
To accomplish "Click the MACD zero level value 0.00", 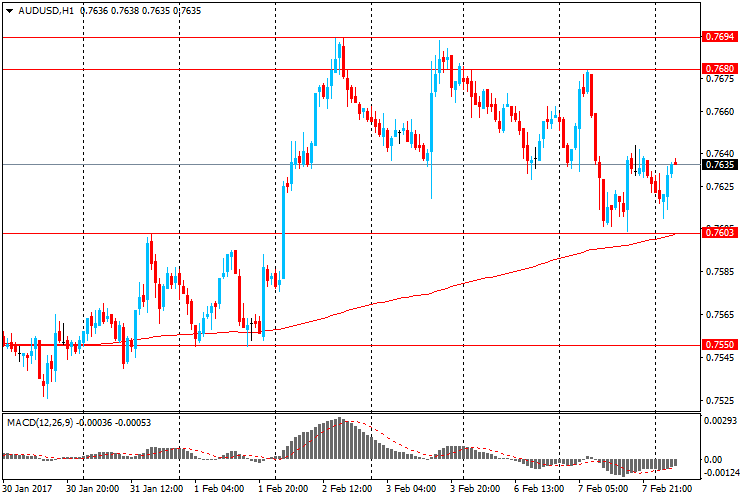I will click(713, 459).
